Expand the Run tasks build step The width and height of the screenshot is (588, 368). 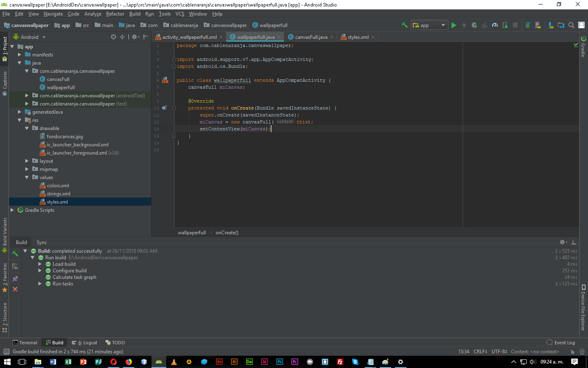pyautogui.click(x=40, y=284)
